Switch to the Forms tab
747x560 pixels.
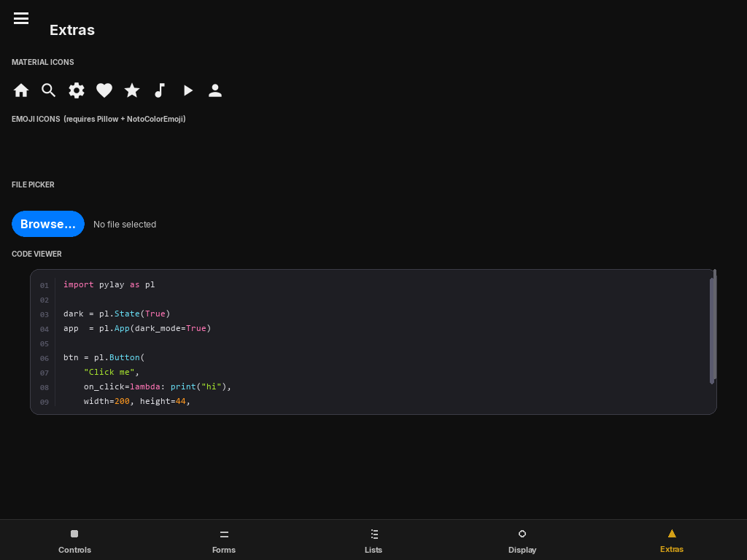pyautogui.click(x=224, y=540)
